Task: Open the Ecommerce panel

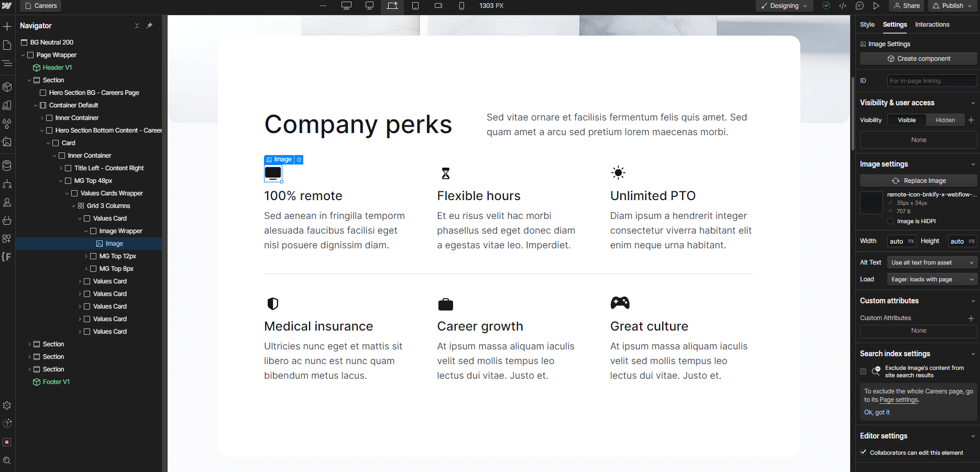Action: click(x=7, y=221)
